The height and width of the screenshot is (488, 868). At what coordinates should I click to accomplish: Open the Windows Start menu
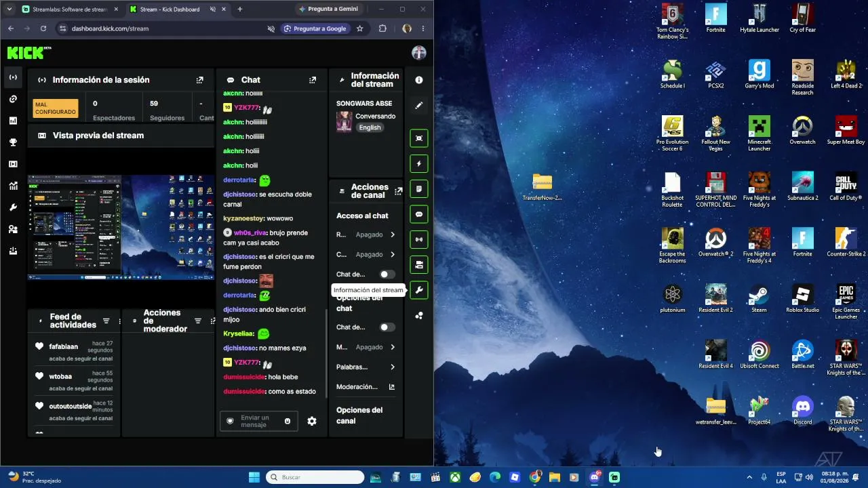click(254, 477)
